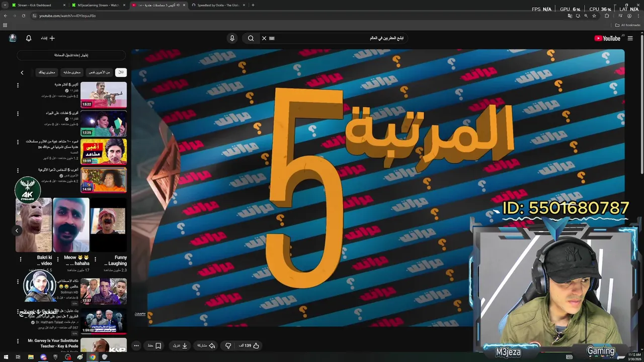The width and height of the screenshot is (644, 362).
Task: Click the Create plus button
Action: [x=48, y=38]
